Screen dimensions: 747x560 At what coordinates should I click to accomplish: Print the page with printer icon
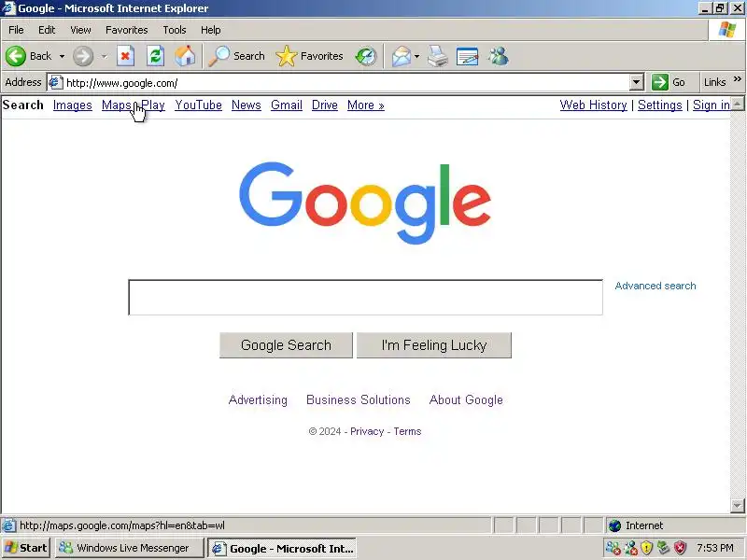click(437, 56)
